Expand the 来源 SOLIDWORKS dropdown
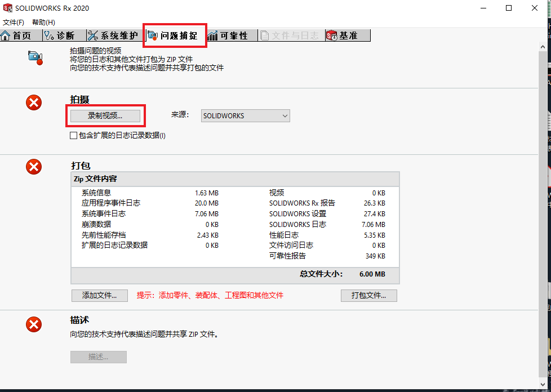Image resolution: width=551 pixels, height=392 pixels. [246, 115]
